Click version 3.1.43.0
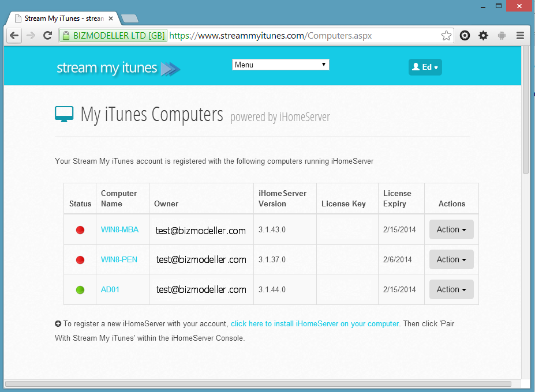 click(272, 230)
